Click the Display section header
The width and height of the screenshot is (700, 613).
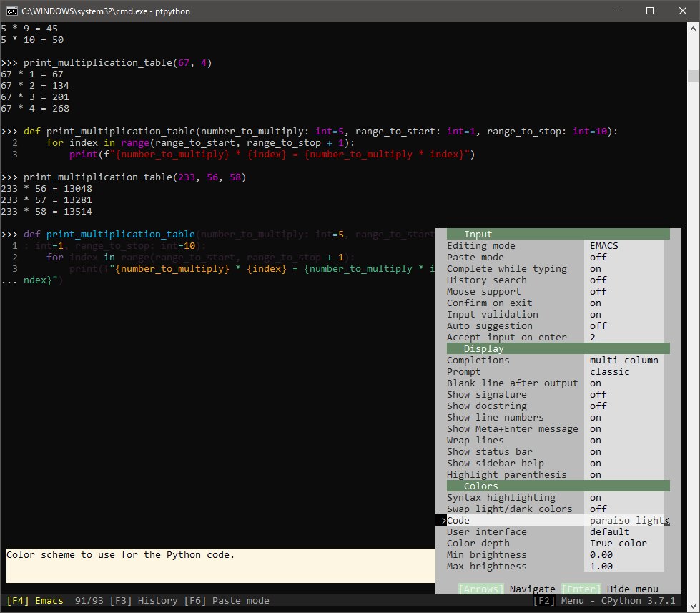click(558, 348)
